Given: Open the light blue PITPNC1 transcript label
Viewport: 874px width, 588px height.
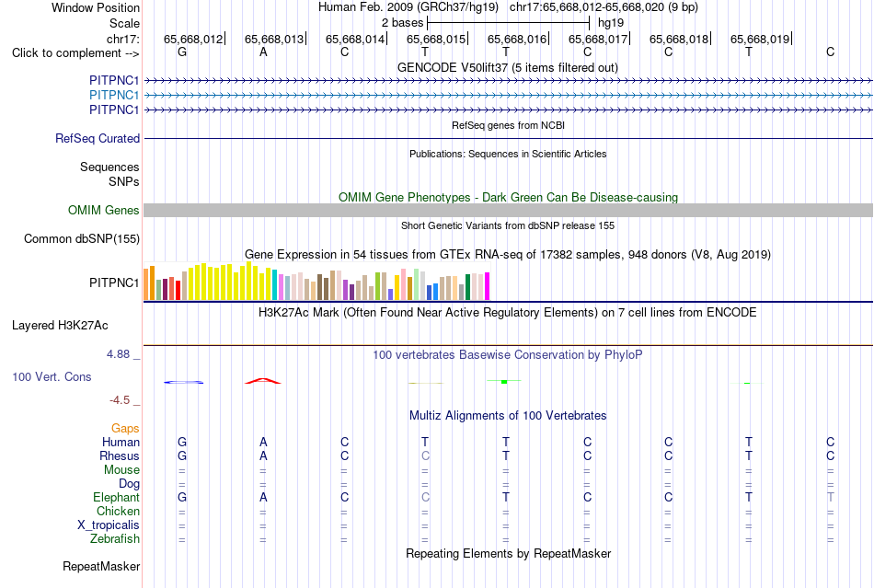Looking at the screenshot, I should [114, 96].
